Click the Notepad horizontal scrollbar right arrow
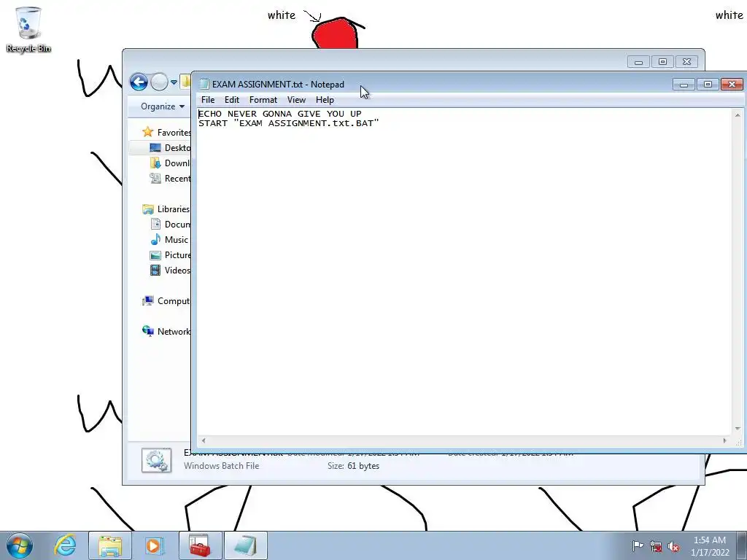The image size is (747, 560). [x=725, y=440]
